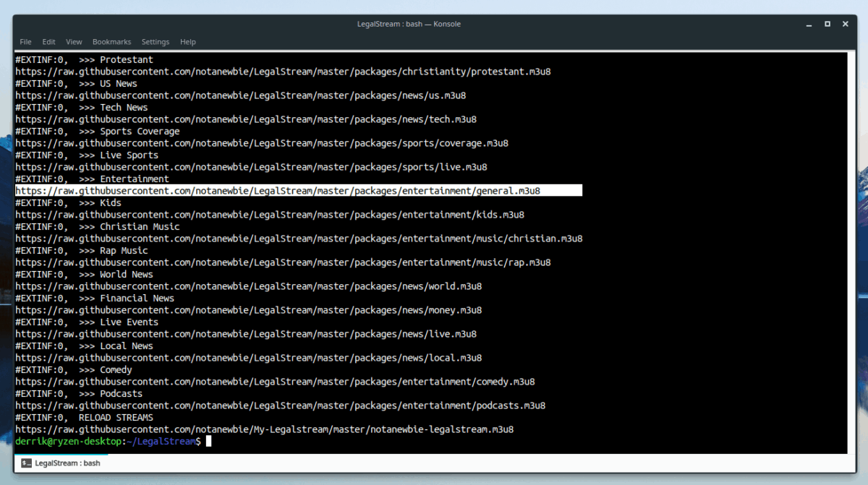This screenshot has width=868, height=485.
Task: Open the Bookmarks menu
Action: tap(111, 41)
